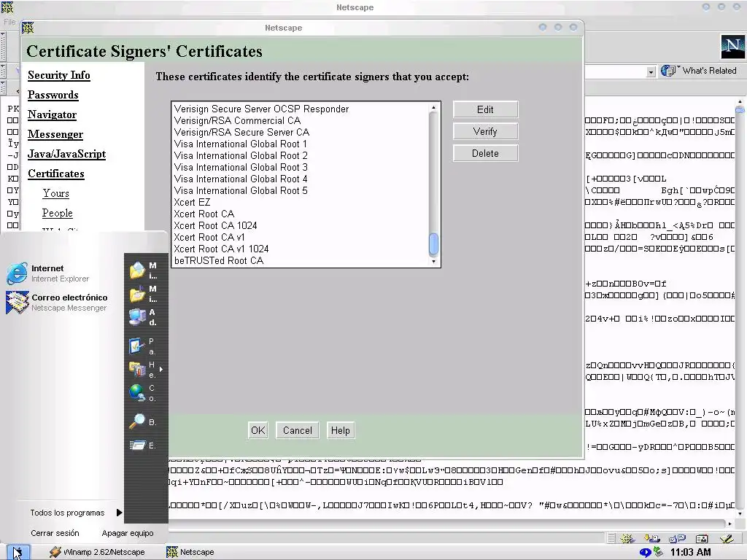The image size is (747, 560).
Task: Click the green arrow hardware tray icon
Action: pos(659,552)
